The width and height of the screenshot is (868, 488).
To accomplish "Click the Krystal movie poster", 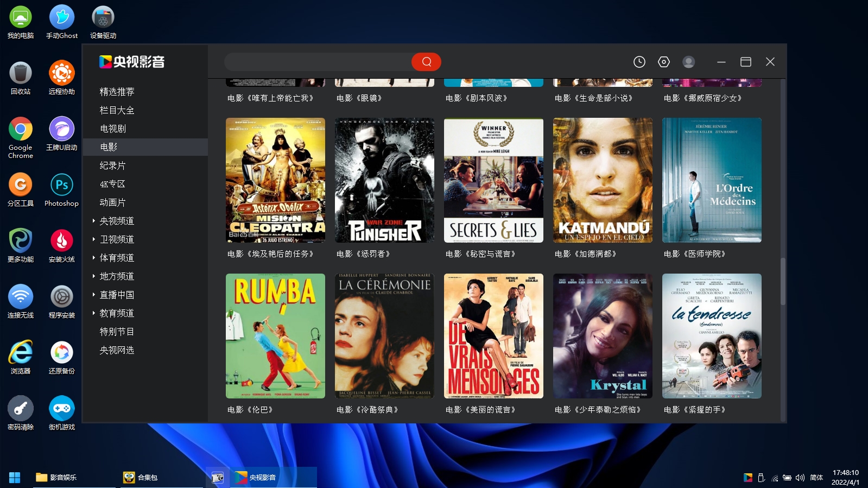I will coord(603,336).
